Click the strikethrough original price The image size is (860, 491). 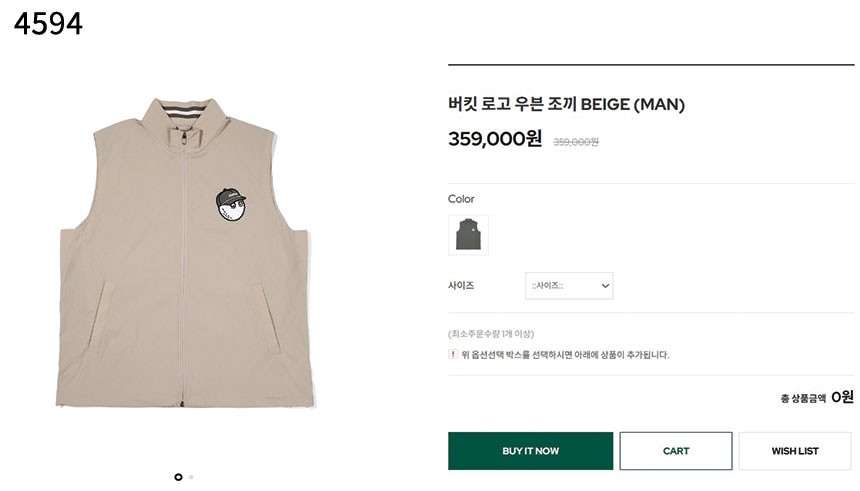[576, 142]
